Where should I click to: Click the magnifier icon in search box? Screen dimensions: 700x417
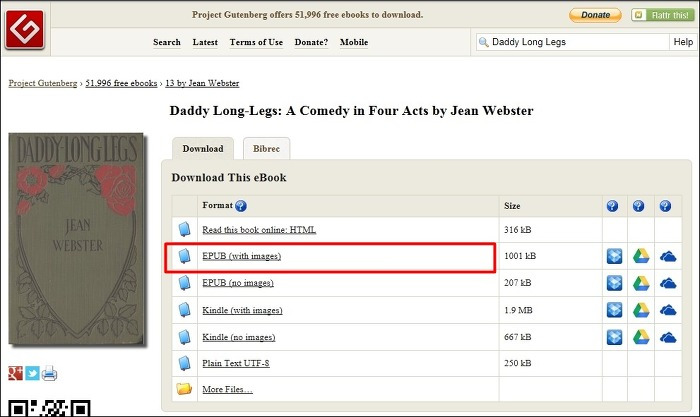(483, 42)
